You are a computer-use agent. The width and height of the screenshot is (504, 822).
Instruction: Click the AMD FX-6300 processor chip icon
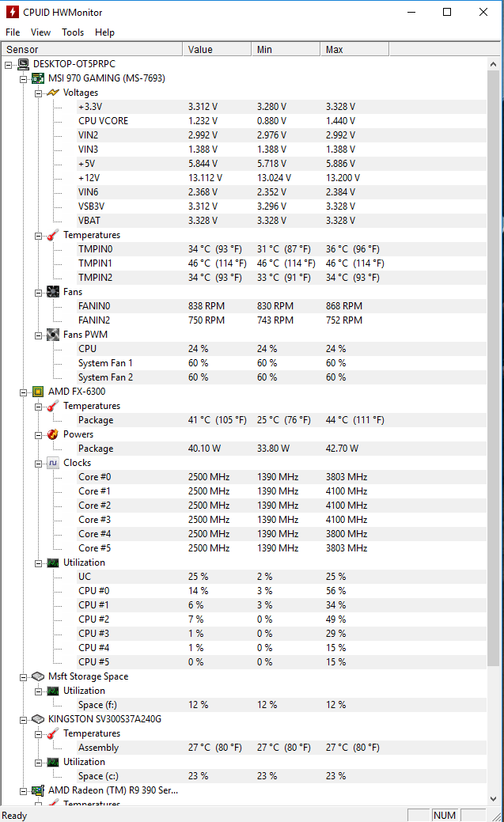38,392
